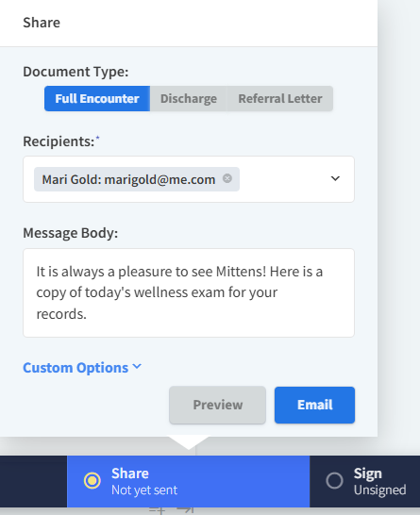The height and width of the screenshot is (515, 420).
Task: Select Referral Letter document type
Action: coord(280,98)
